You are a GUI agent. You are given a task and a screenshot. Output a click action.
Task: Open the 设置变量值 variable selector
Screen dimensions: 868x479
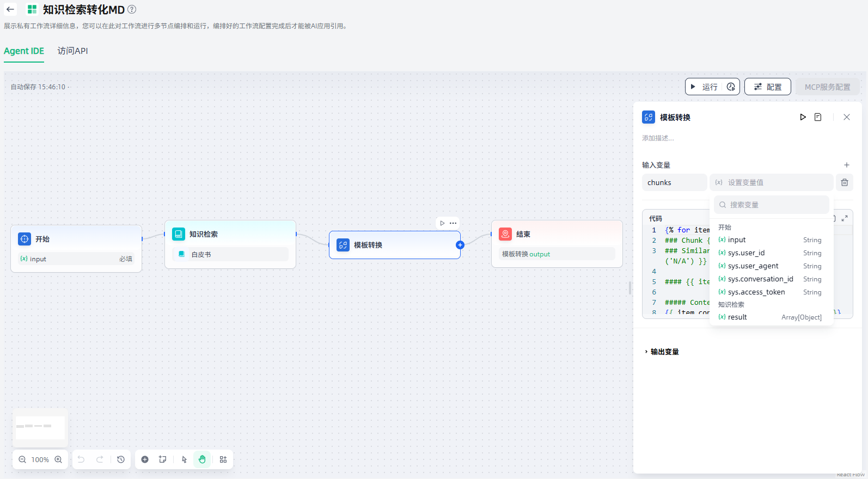[x=771, y=182]
